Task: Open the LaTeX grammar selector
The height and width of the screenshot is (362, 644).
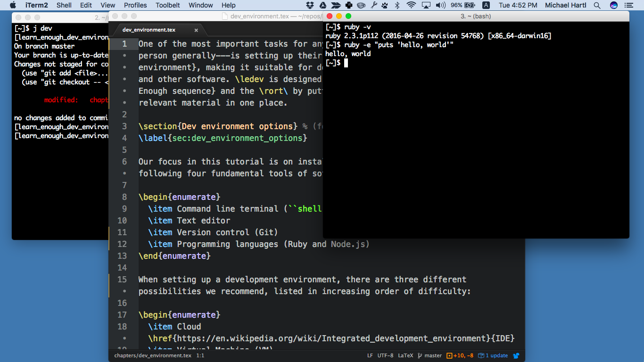Action: coord(405,356)
